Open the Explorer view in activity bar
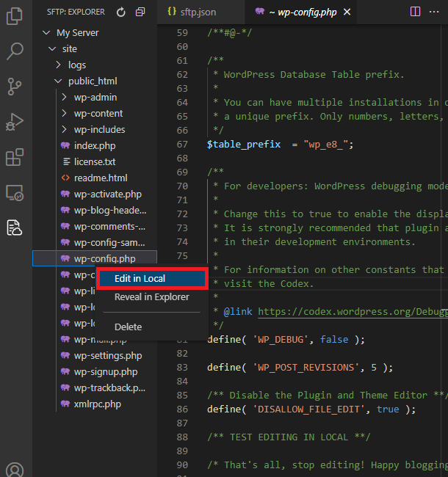This screenshot has height=477, width=448. pos(14,17)
